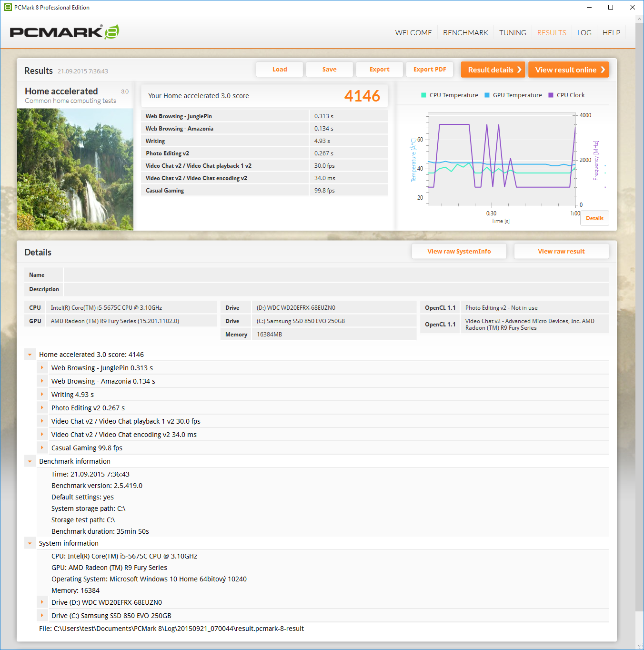Select the Writing table row
The width and height of the screenshot is (644, 650).
(x=264, y=141)
